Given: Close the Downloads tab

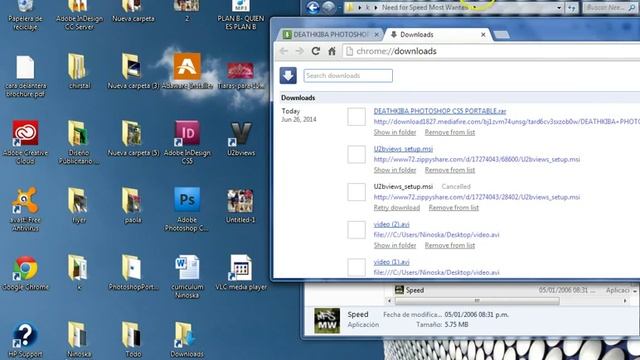Looking at the screenshot, I should pyautogui.click(x=483, y=35).
